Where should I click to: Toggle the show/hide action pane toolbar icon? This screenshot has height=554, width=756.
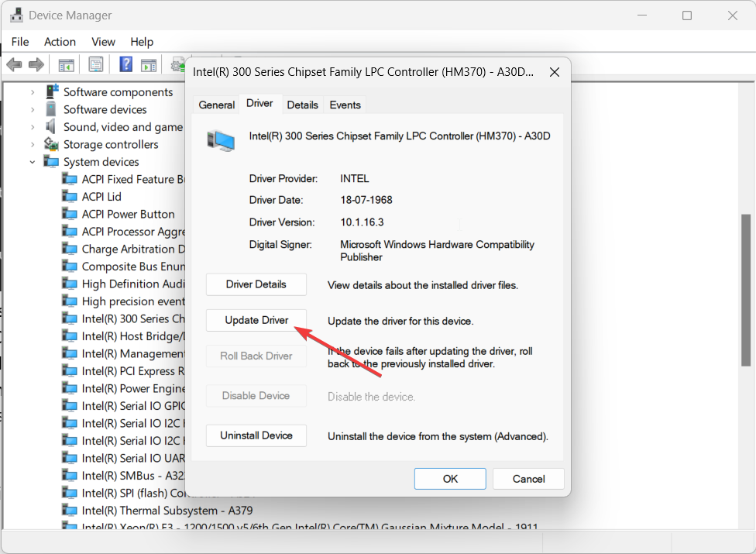149,64
